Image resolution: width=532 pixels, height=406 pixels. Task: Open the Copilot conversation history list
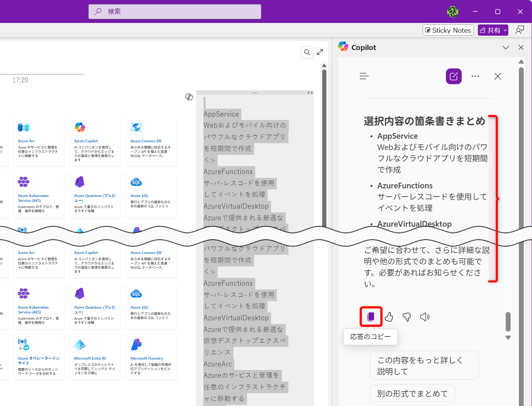[364, 76]
